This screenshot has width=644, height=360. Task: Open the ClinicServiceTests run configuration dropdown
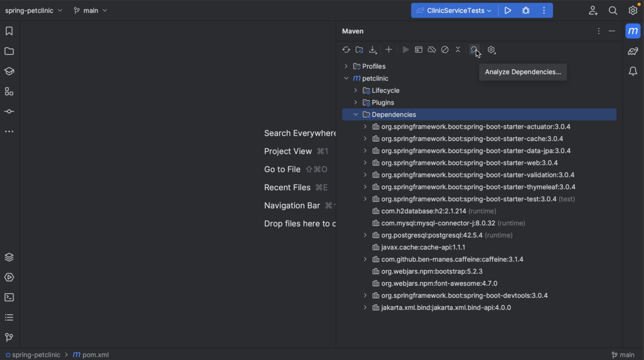pos(454,10)
